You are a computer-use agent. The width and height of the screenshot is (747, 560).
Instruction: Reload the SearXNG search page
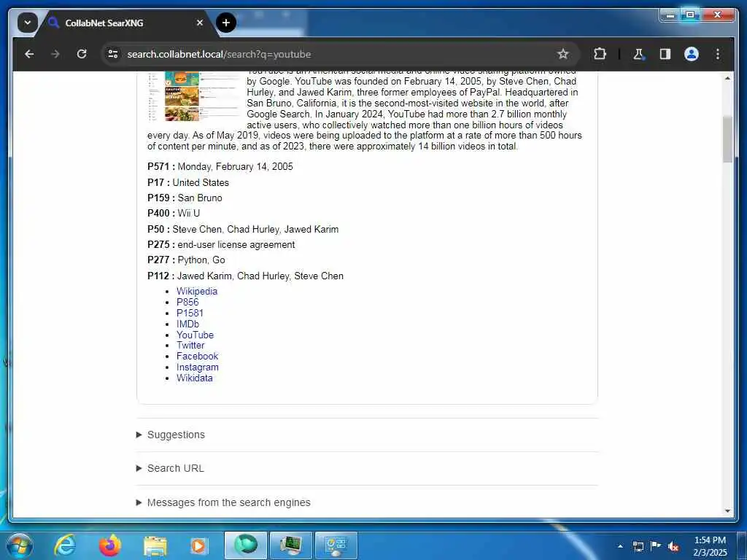[x=82, y=54]
